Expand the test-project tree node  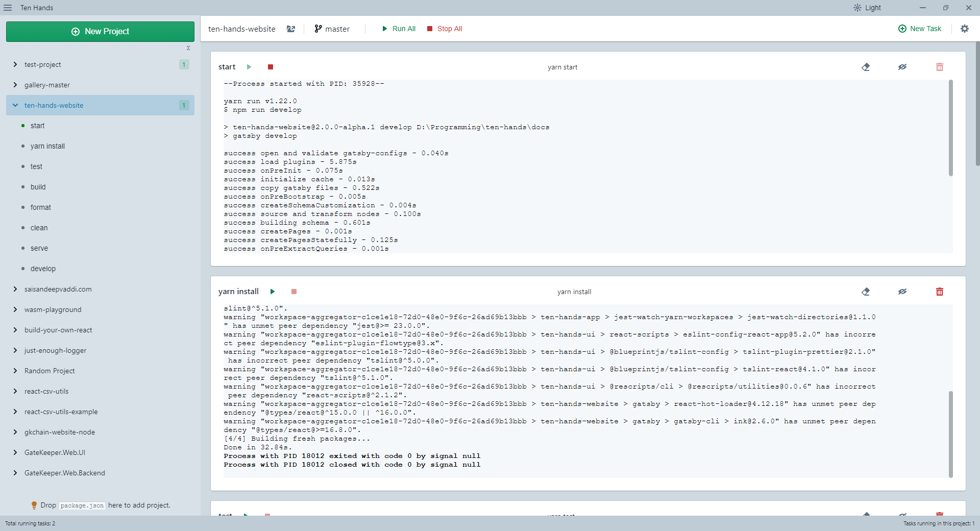[x=15, y=64]
